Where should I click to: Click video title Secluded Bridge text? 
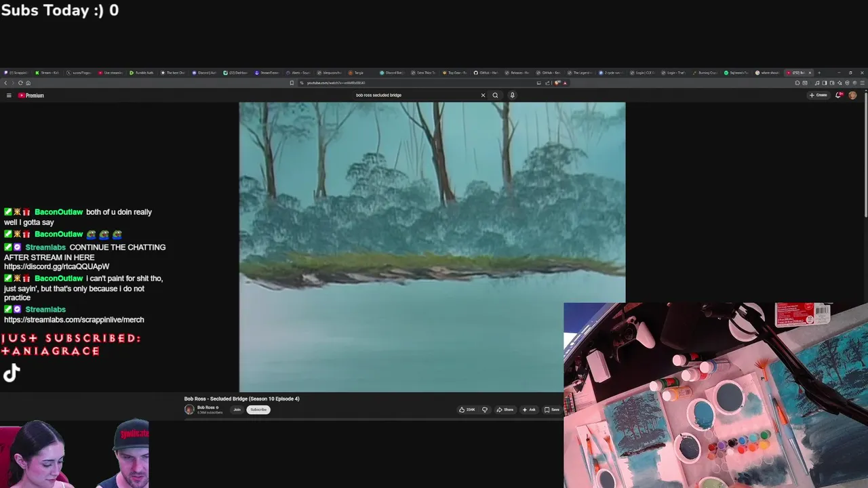241,399
